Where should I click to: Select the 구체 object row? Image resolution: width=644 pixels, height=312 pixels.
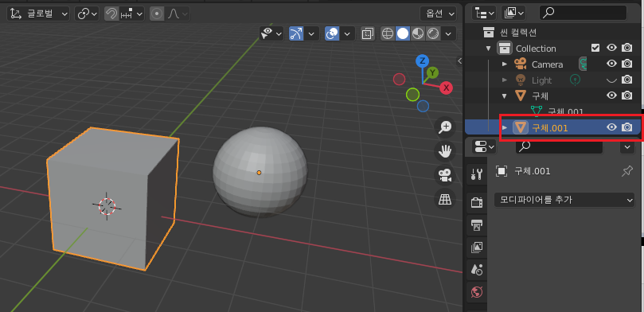click(x=553, y=96)
